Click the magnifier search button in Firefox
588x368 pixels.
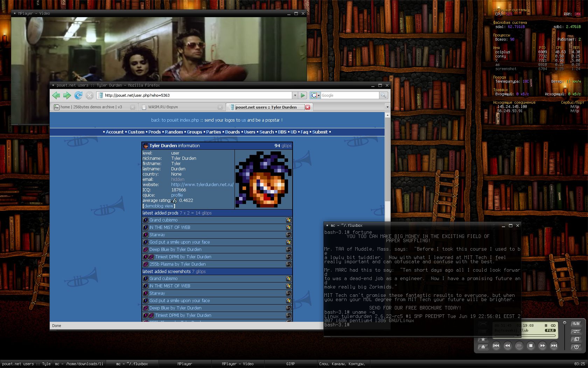tap(384, 95)
